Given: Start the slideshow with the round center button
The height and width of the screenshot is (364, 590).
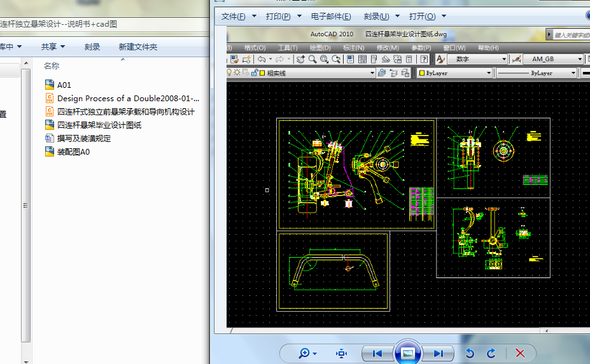Looking at the screenshot, I should tap(408, 353).
